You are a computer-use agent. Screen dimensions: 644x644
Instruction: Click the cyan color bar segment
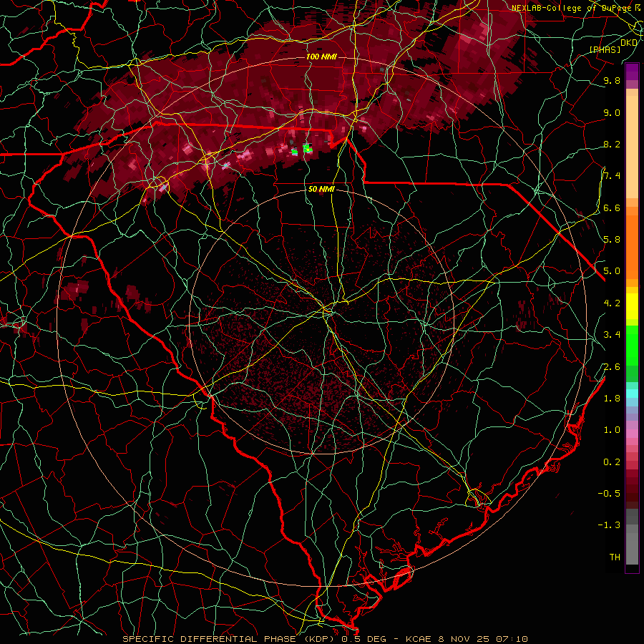pyautogui.click(x=632, y=394)
